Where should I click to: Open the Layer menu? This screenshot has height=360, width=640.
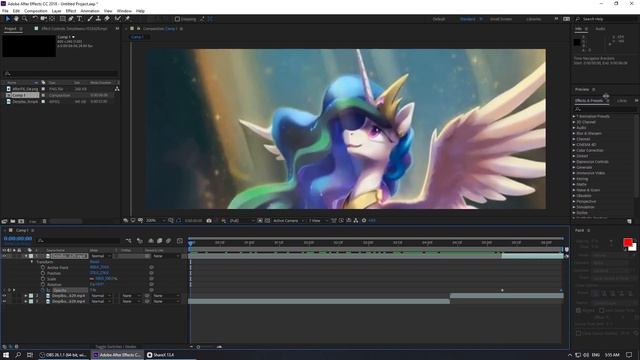tap(56, 11)
